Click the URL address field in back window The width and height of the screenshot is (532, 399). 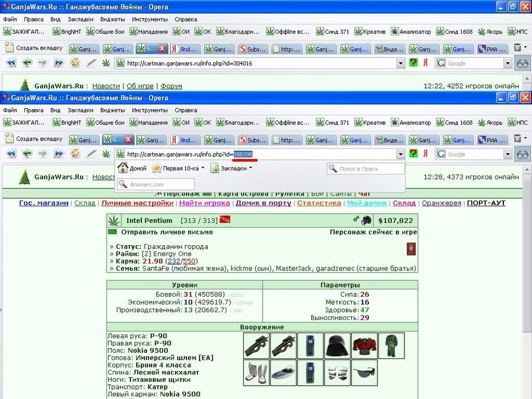256,63
